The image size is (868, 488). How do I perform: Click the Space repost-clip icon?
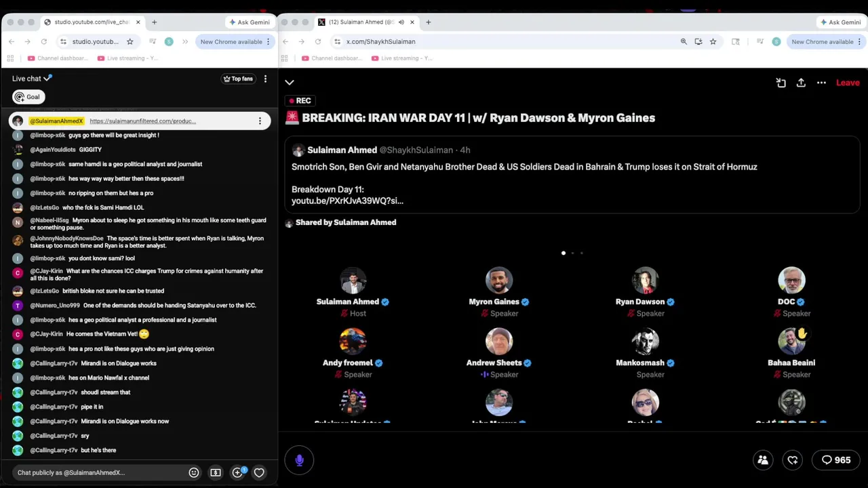tap(781, 83)
